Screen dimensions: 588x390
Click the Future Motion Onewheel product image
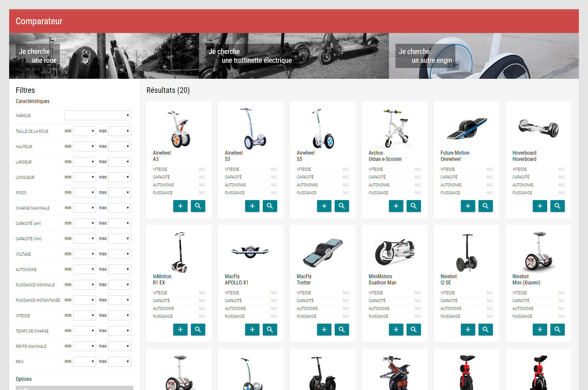[467, 129]
